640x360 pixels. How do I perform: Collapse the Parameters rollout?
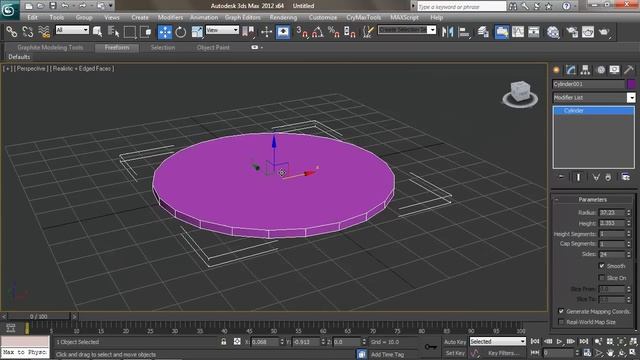[x=592, y=200]
